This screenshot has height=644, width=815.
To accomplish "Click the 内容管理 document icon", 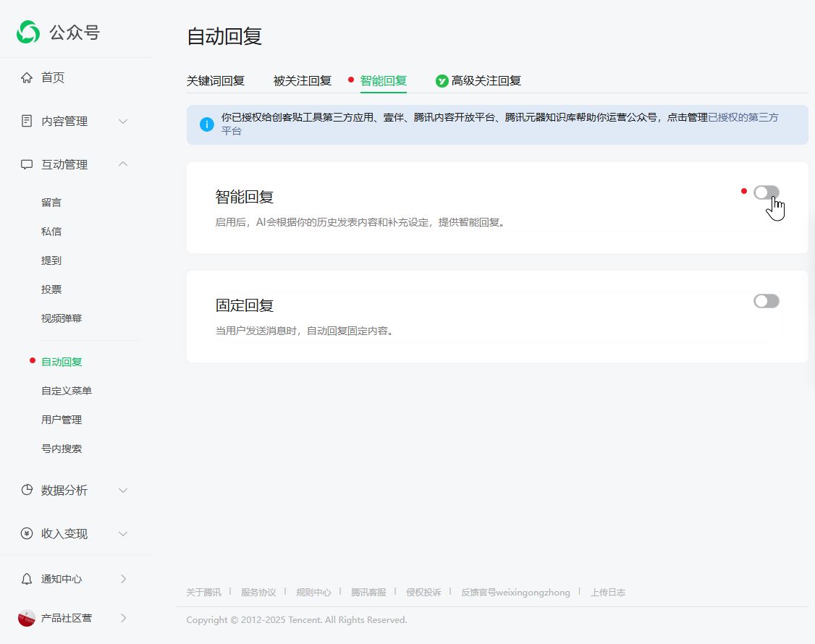I will (27, 122).
